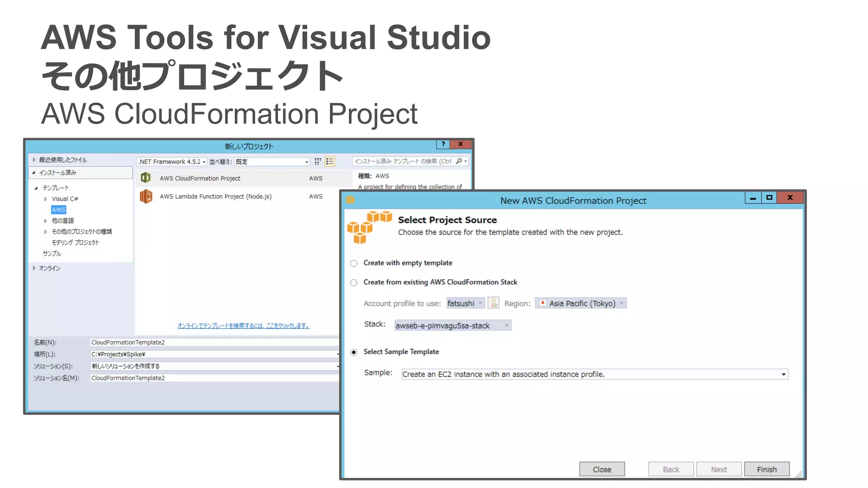Screen dimensions: 868x488
Task: Click the AWS Lambda Function Project icon
Action: (x=146, y=196)
